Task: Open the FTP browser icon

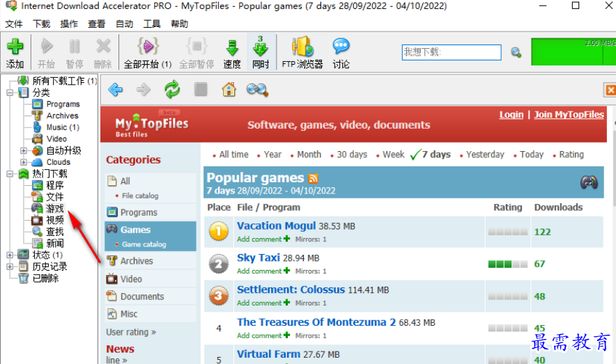Action: (302, 47)
